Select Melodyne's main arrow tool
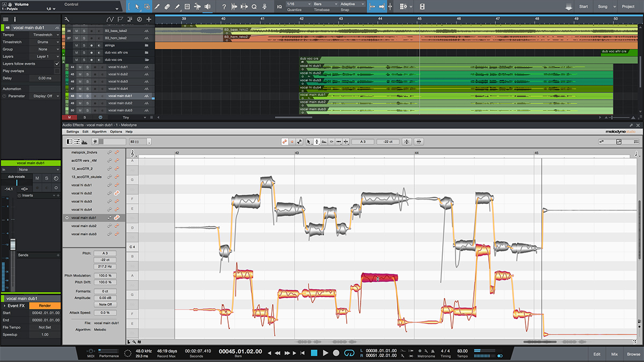The width and height of the screenshot is (644, 362). (x=309, y=142)
